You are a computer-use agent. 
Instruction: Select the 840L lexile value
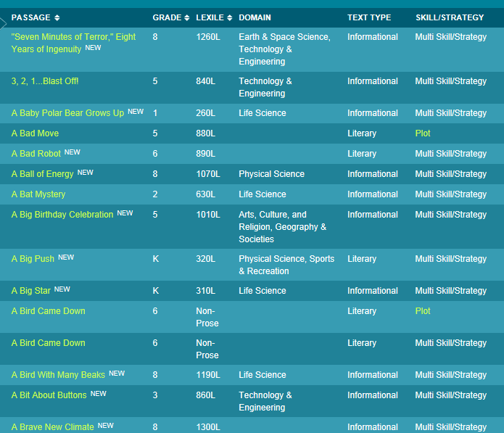(206, 81)
